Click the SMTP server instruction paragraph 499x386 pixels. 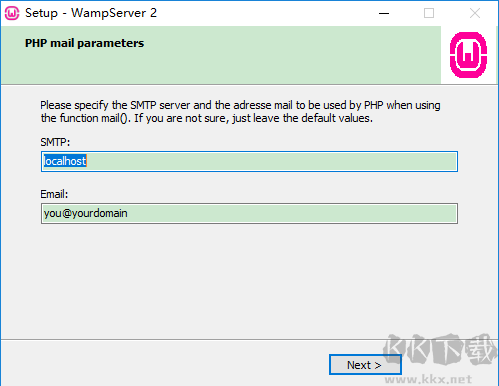240,112
